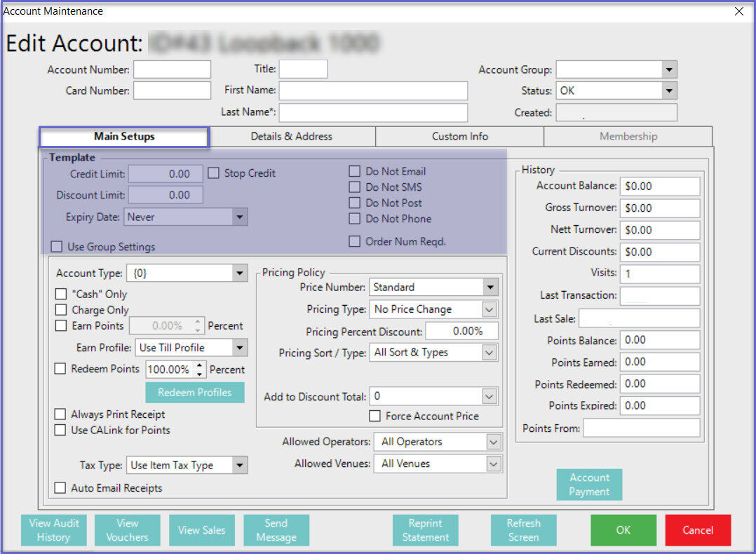
Task: Refresh the screen using Refresh Screen
Action: [x=523, y=530]
